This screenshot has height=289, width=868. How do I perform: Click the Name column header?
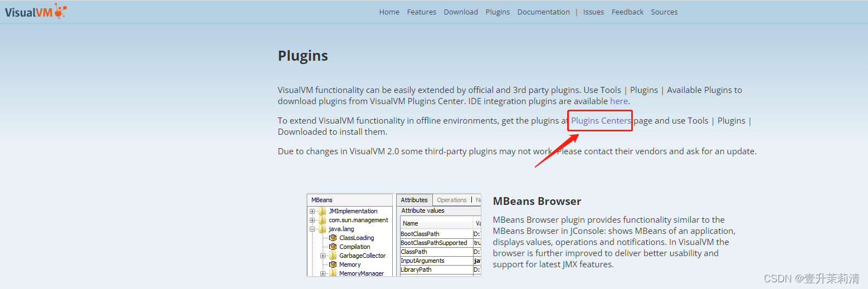click(436, 223)
